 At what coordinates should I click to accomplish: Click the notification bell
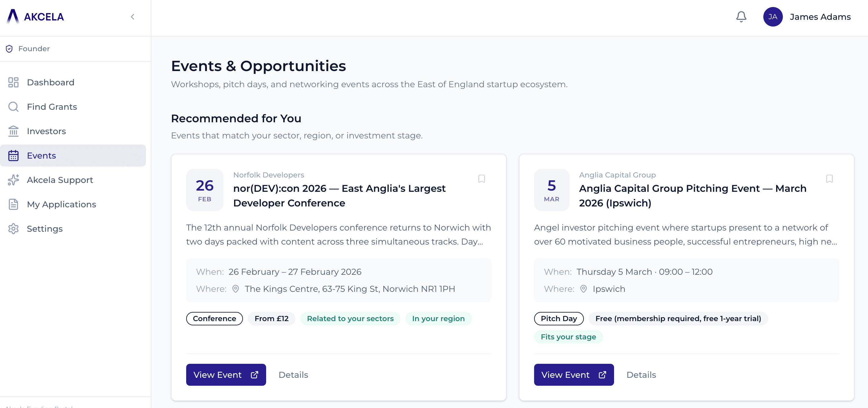click(x=741, y=16)
